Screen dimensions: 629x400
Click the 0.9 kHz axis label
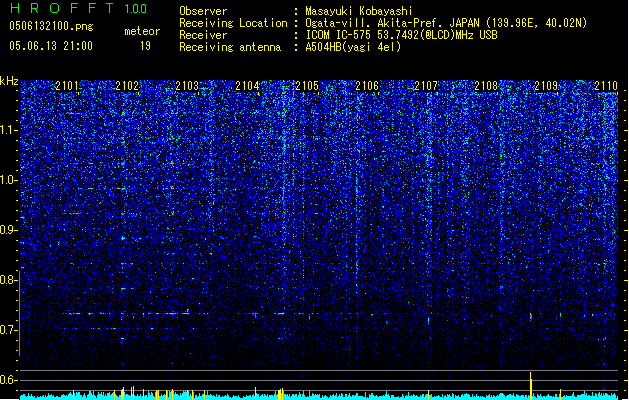[8, 230]
